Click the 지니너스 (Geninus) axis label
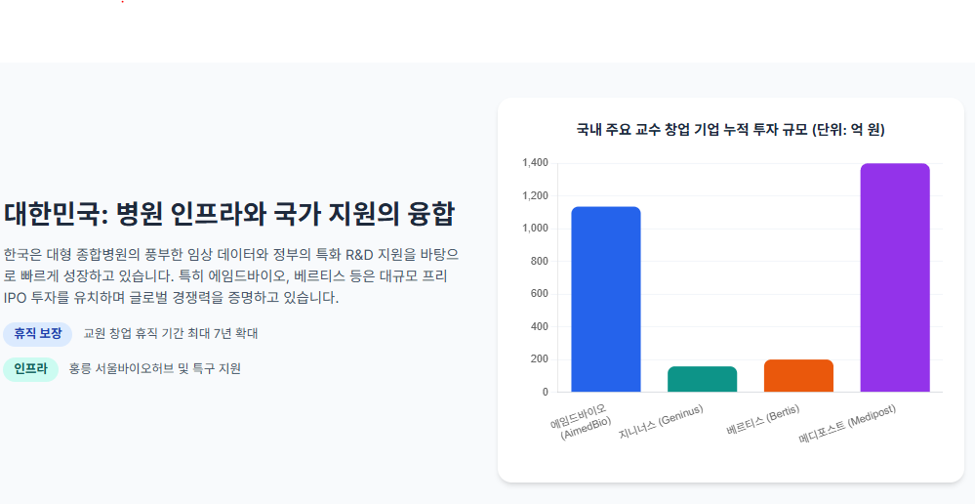 point(661,422)
